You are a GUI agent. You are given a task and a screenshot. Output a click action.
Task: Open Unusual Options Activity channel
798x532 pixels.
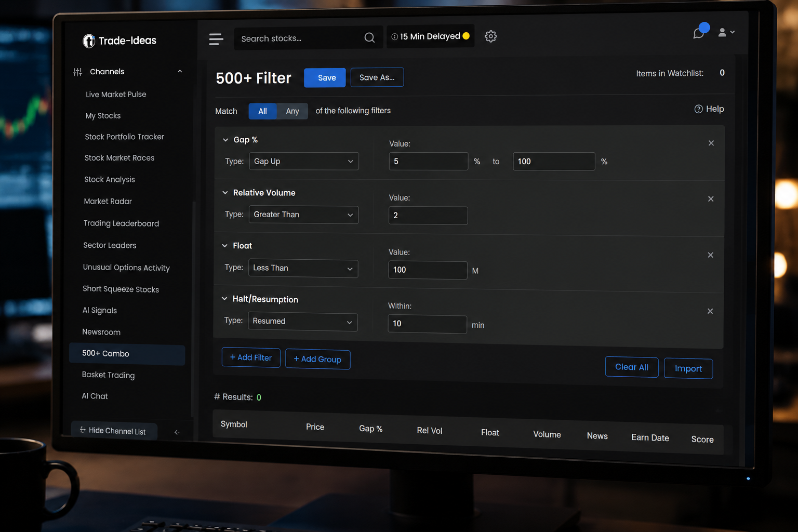tap(126, 268)
